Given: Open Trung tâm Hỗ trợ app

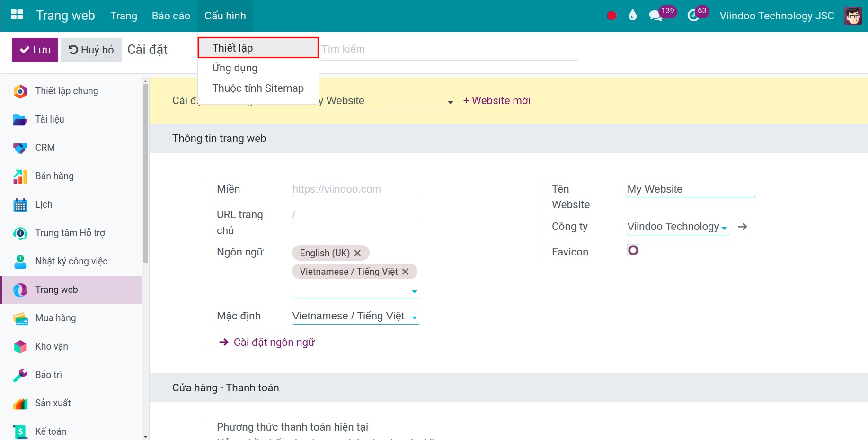Looking at the screenshot, I should (70, 233).
